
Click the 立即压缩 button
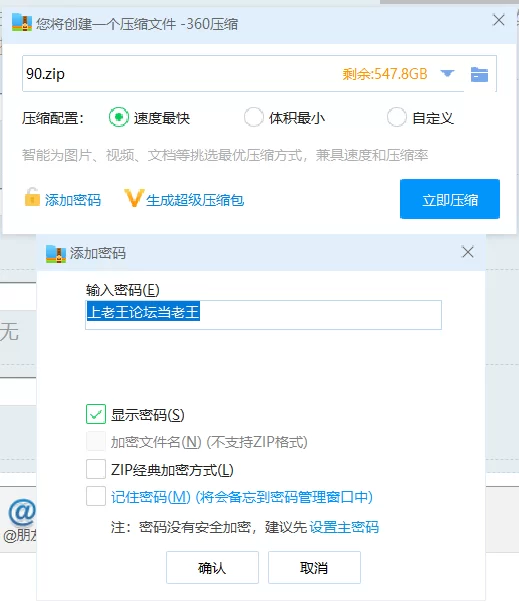(450, 199)
